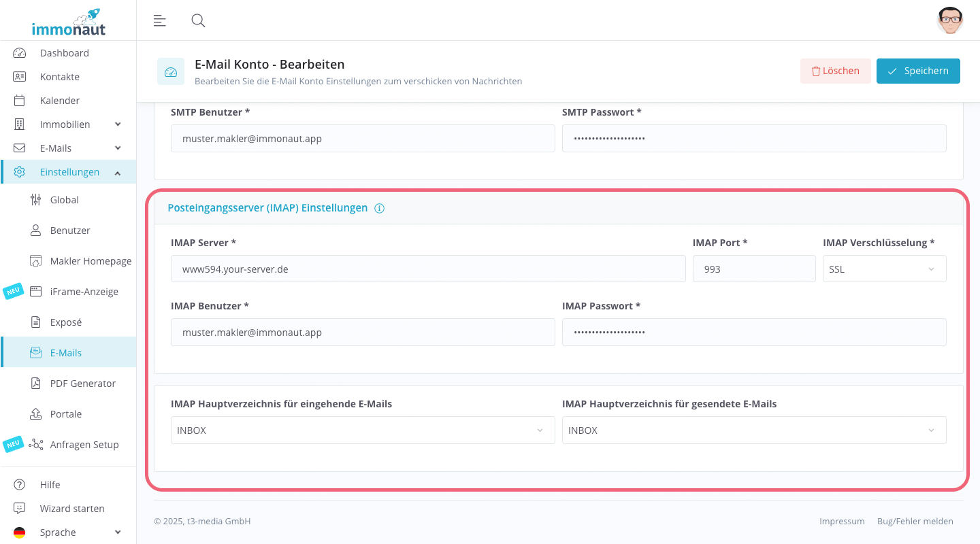Open Anfragen Setup page
This screenshot has height=544, width=980.
pos(84,445)
